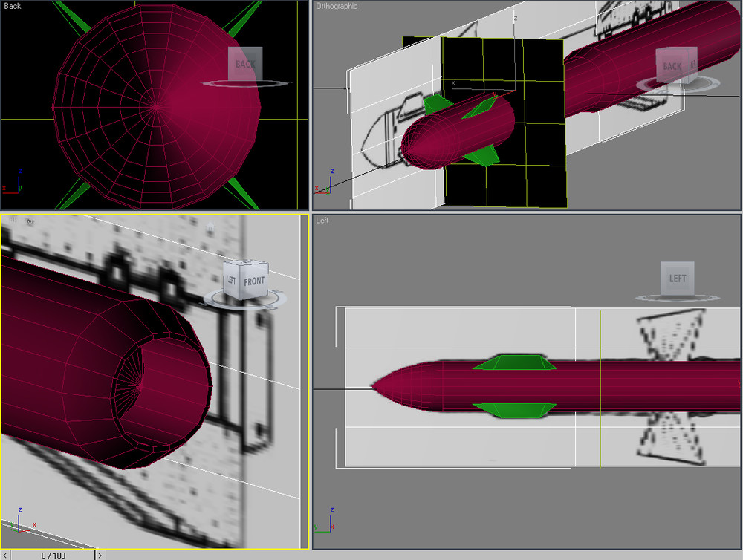Click the LEFT ViewCube in the Left viewport

tap(678, 278)
